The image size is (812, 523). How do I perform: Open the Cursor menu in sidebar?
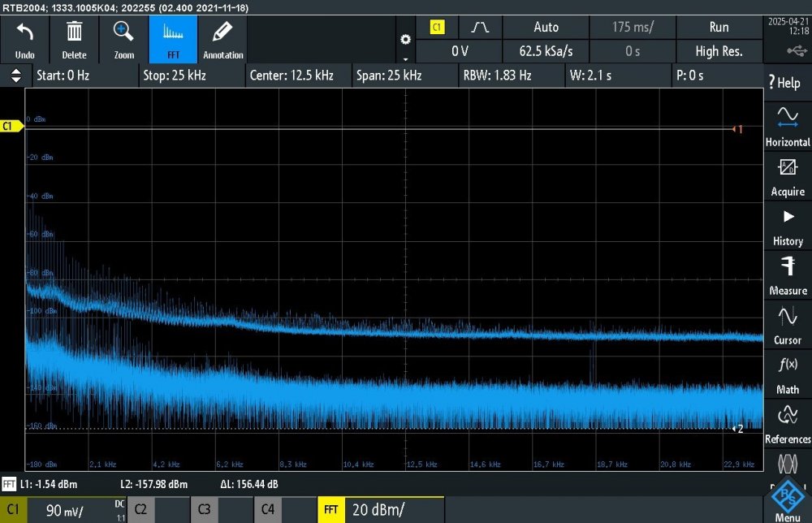click(787, 325)
